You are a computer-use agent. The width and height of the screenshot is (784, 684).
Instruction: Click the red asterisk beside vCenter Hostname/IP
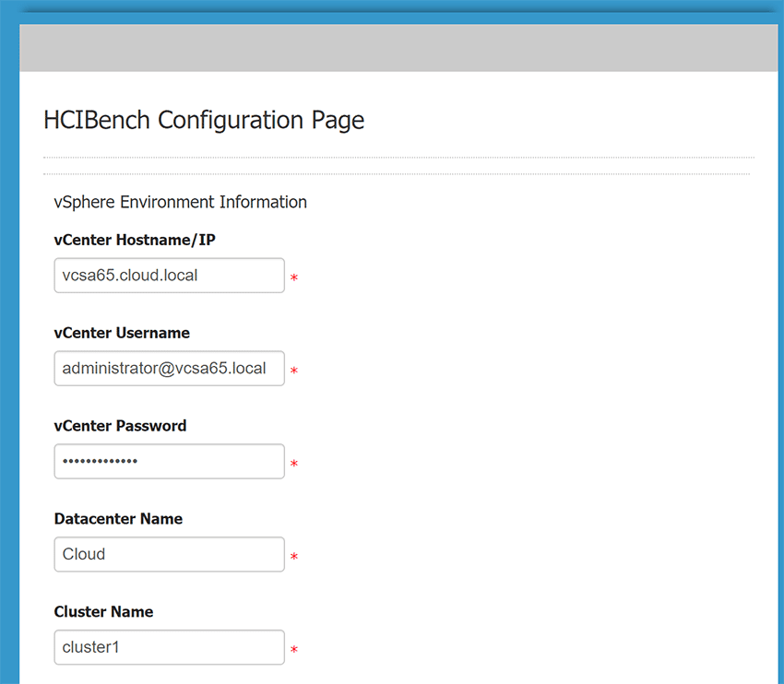[294, 278]
